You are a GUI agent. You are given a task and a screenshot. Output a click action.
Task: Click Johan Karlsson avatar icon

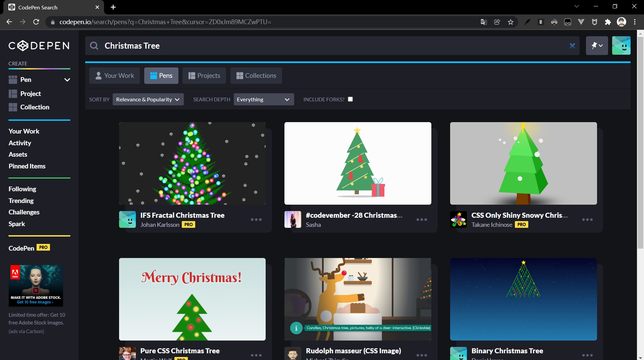click(127, 219)
